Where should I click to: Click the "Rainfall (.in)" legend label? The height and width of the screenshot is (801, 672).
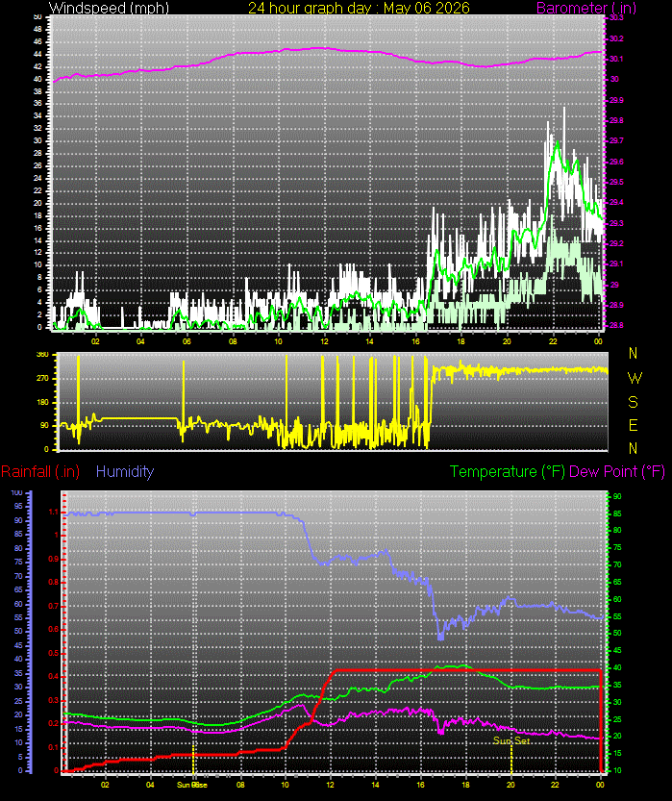pos(40,471)
